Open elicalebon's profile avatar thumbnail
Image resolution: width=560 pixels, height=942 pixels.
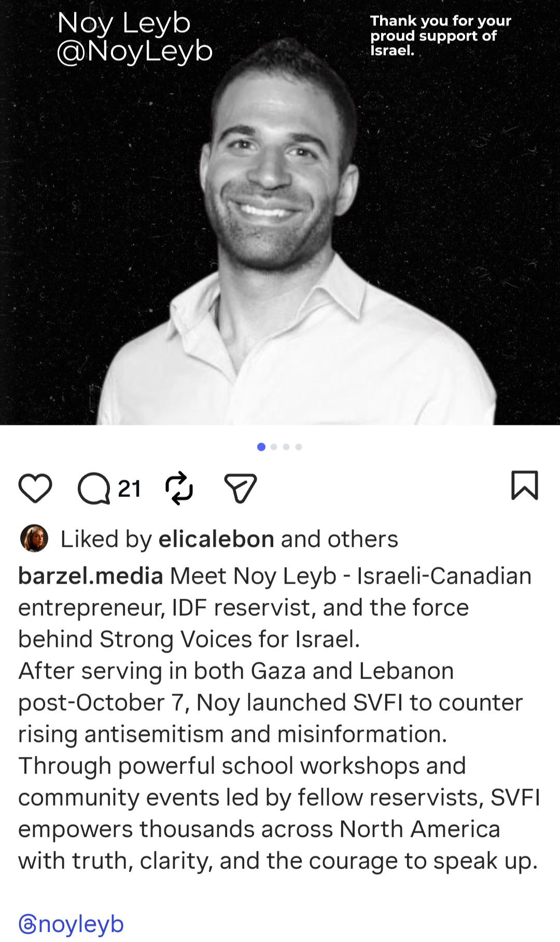pyautogui.click(x=34, y=538)
